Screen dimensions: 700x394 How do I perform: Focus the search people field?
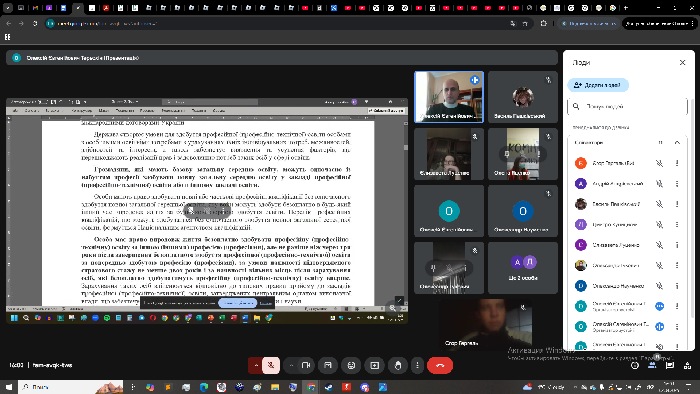tap(628, 107)
